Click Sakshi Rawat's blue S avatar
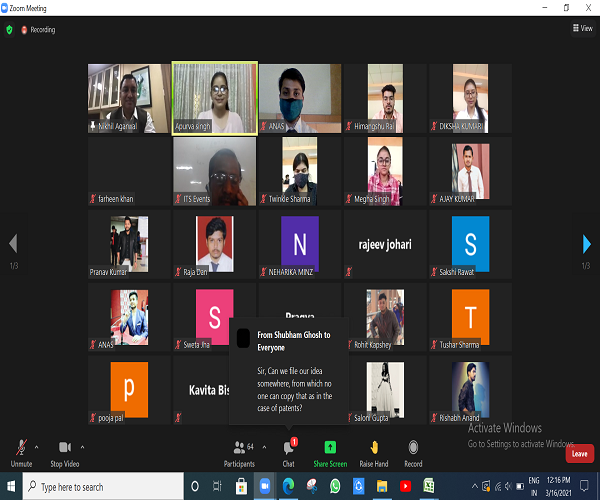This screenshot has width=600, height=500. [x=470, y=244]
